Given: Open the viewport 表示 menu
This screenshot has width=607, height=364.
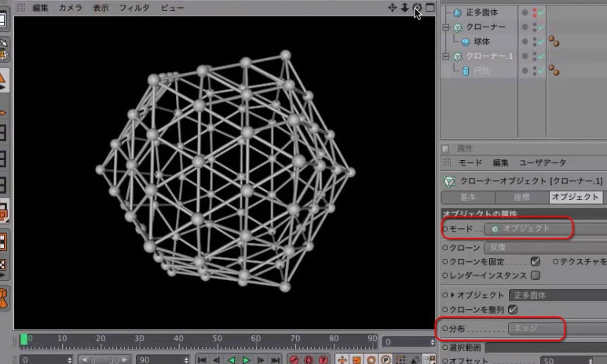Looking at the screenshot, I should point(101,8).
